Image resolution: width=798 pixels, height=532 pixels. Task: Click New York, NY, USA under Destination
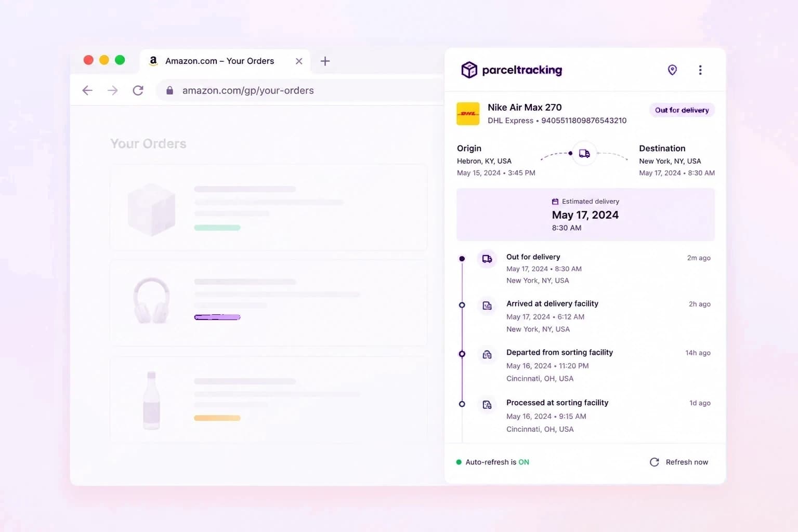[x=670, y=161]
